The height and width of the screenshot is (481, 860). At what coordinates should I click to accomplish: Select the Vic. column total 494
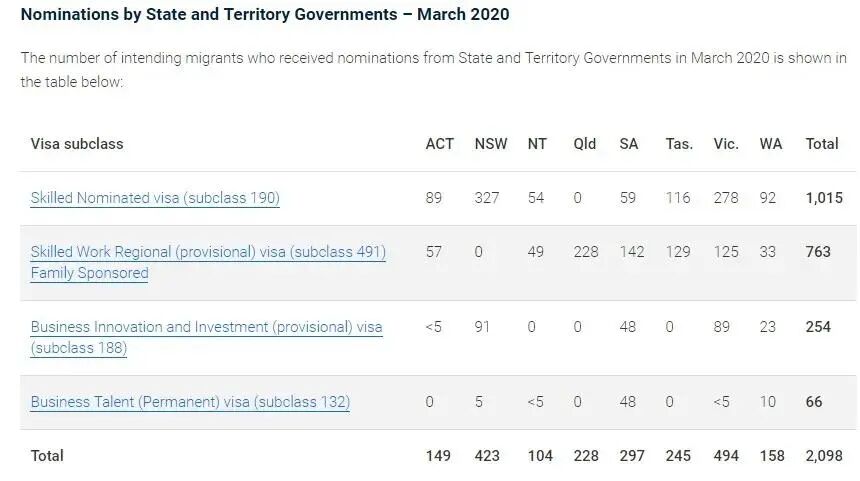pos(726,456)
